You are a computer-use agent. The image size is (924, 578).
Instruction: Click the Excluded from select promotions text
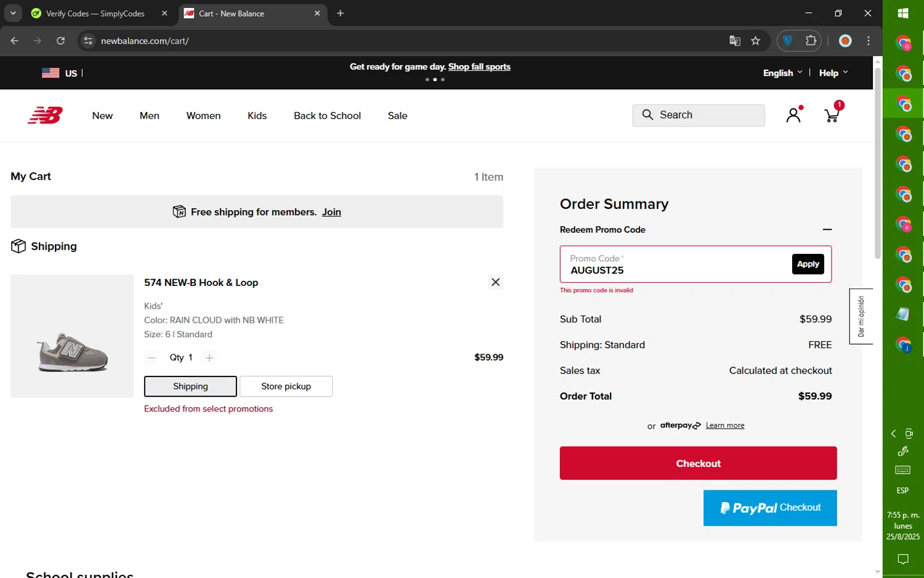click(208, 409)
